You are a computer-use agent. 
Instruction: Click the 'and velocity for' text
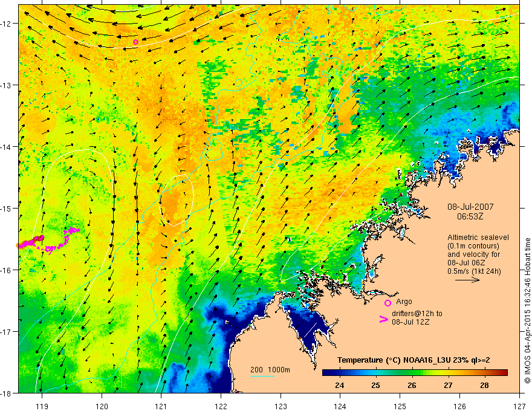tap(473, 254)
